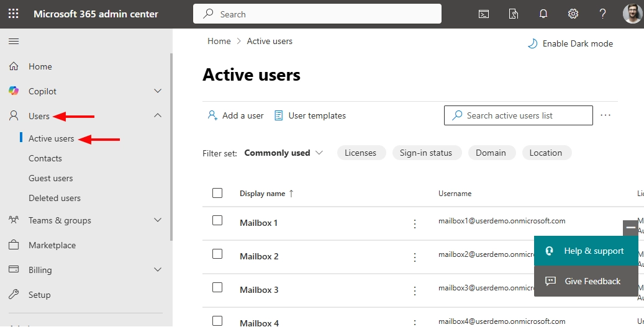
Task: Enable Dark mode
Action: coord(570,43)
